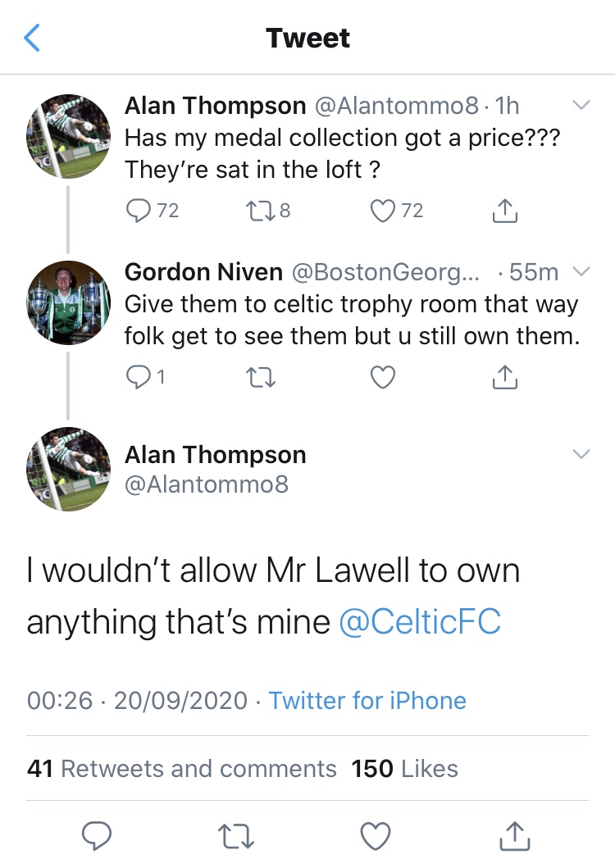The image size is (615, 868).
Task: Share Gordon Niven's tweet
Action: (x=505, y=377)
